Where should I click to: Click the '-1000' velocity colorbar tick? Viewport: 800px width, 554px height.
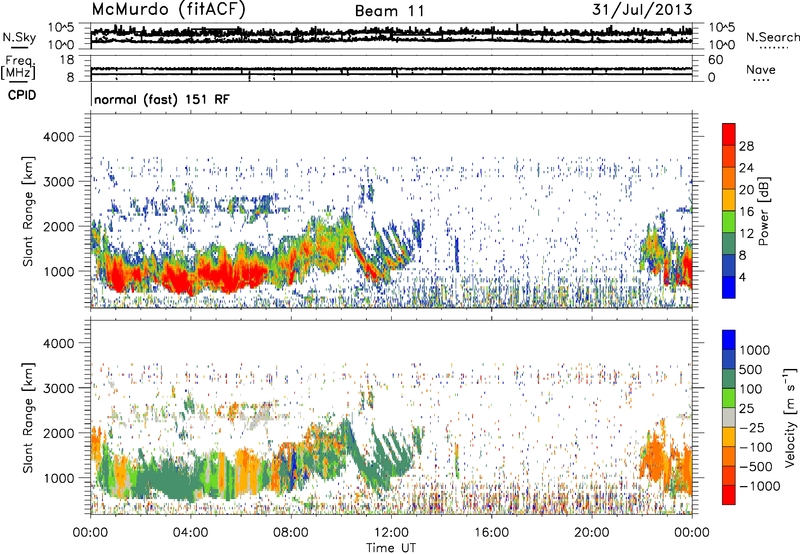759,486
